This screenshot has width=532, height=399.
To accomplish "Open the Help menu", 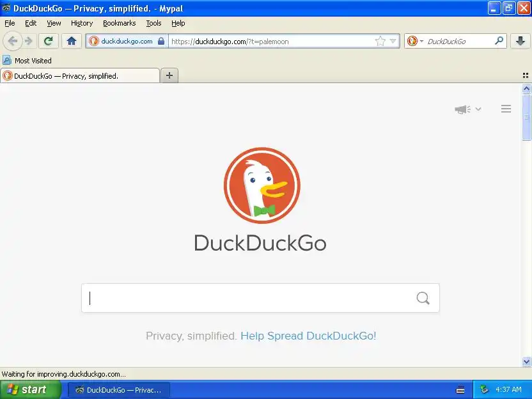I will coord(178,23).
